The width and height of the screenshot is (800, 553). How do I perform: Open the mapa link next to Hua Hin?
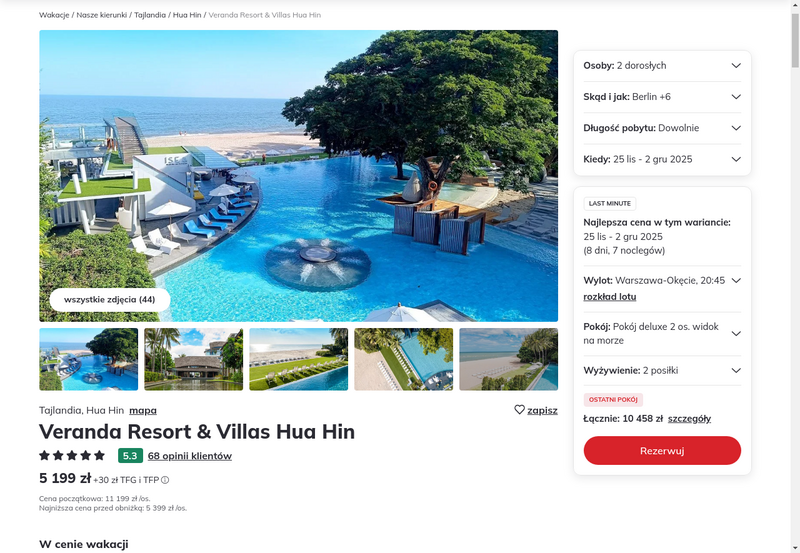tap(143, 410)
